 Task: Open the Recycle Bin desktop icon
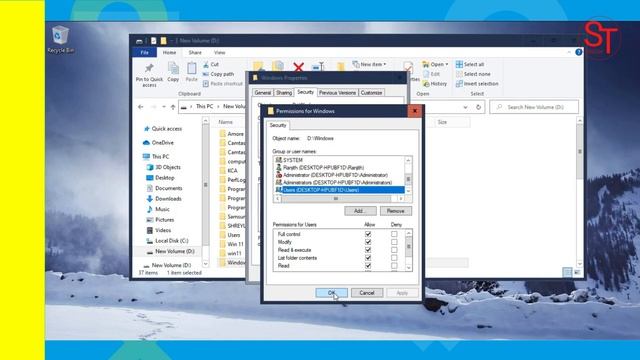[x=60, y=40]
